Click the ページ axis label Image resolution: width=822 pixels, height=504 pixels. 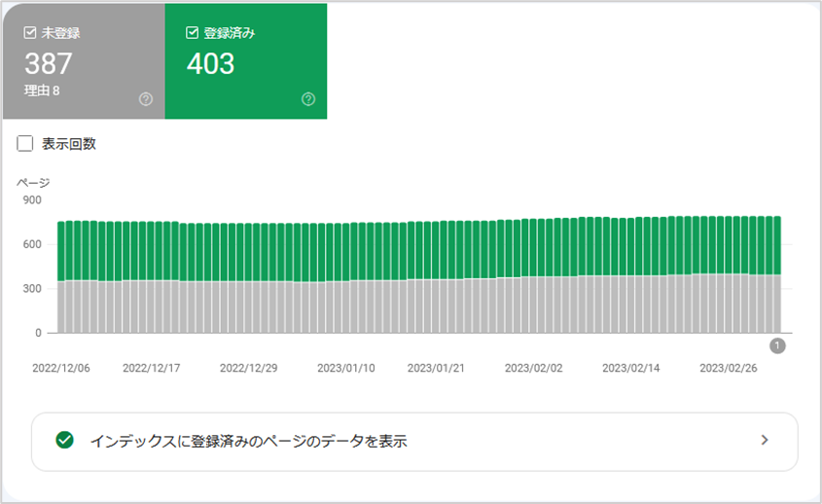coord(33,183)
